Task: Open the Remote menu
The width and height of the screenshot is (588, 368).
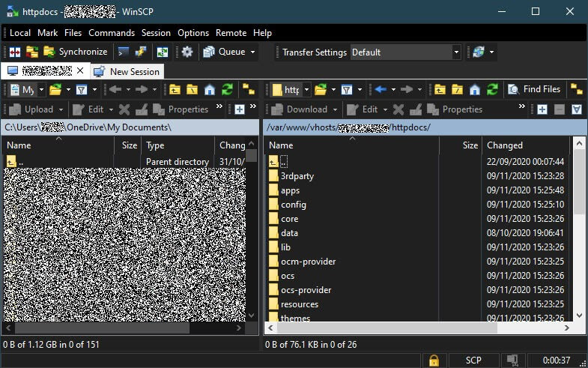Action: tap(231, 33)
